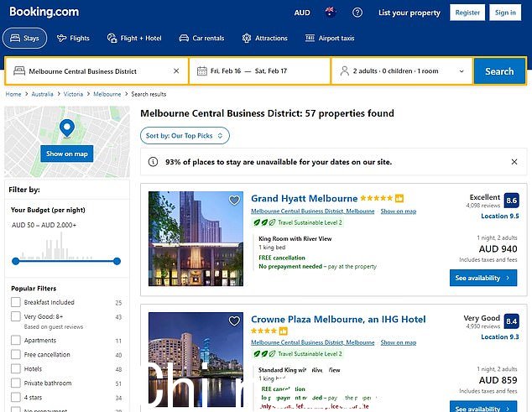Check the Hotels filter

point(16,368)
